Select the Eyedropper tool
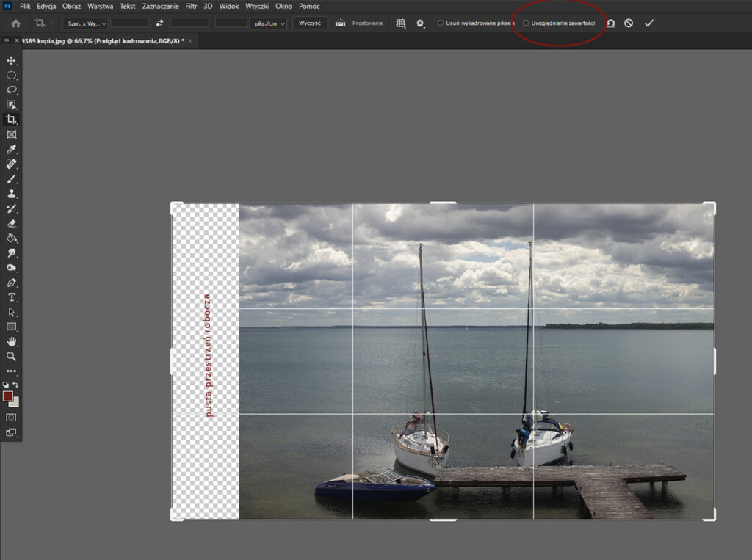Viewport: 752px width, 560px height. pyautogui.click(x=10, y=149)
